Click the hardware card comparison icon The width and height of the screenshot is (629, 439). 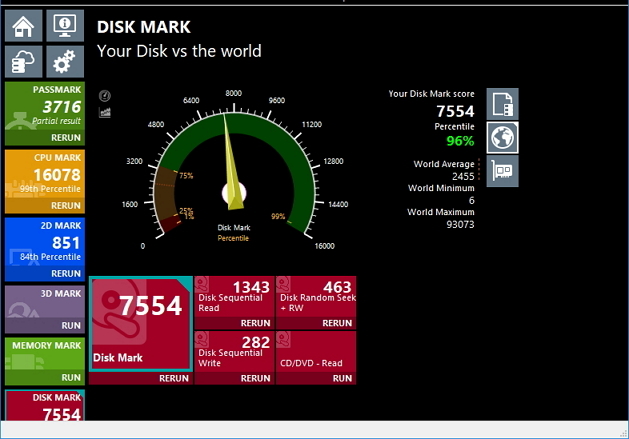pos(502,171)
